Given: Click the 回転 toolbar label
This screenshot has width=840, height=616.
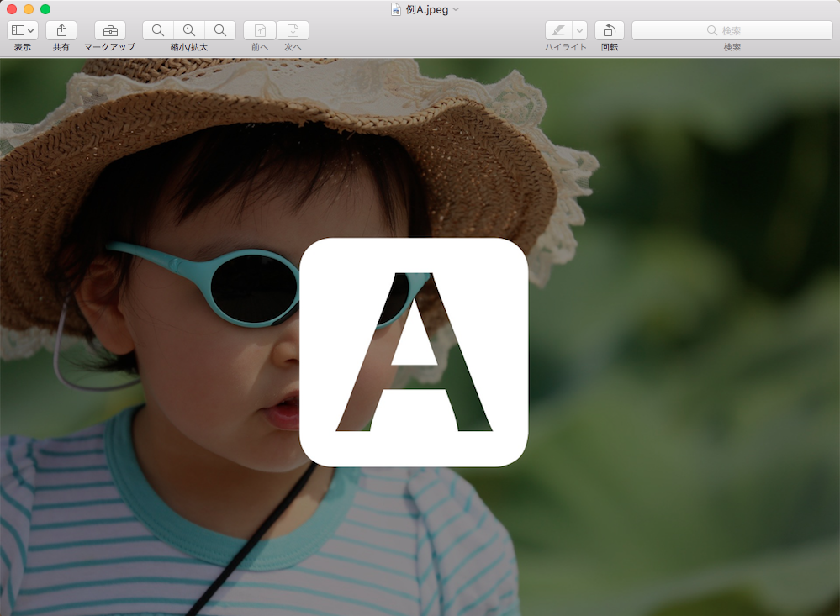Looking at the screenshot, I should [x=610, y=47].
